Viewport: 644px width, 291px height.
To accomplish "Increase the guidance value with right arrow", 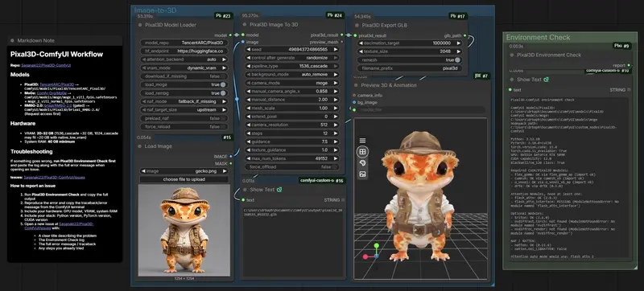I will [x=336, y=141].
